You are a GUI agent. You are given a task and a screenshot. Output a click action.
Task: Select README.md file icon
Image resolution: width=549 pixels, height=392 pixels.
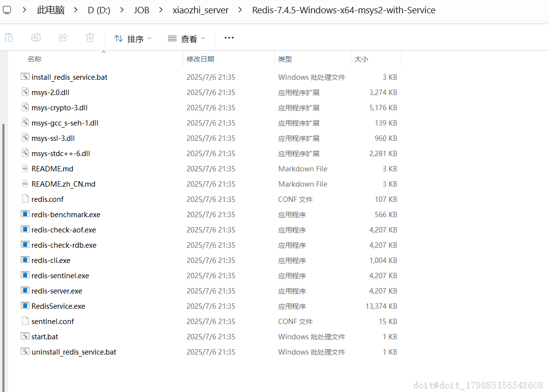[x=25, y=168]
